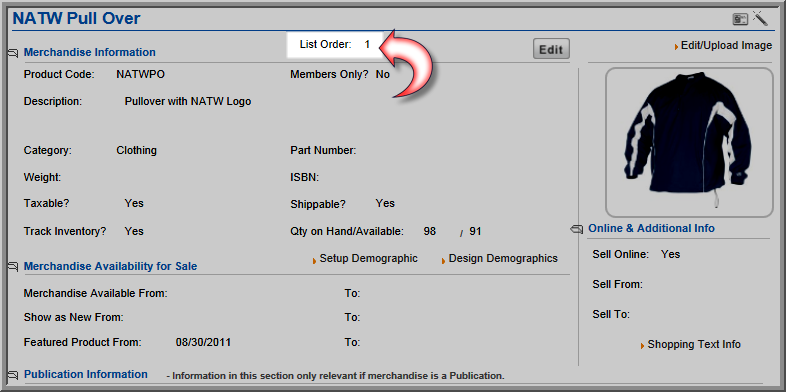Collapse the Publication Information section icon
Viewport: 786px width, 392px height.
click(13, 375)
